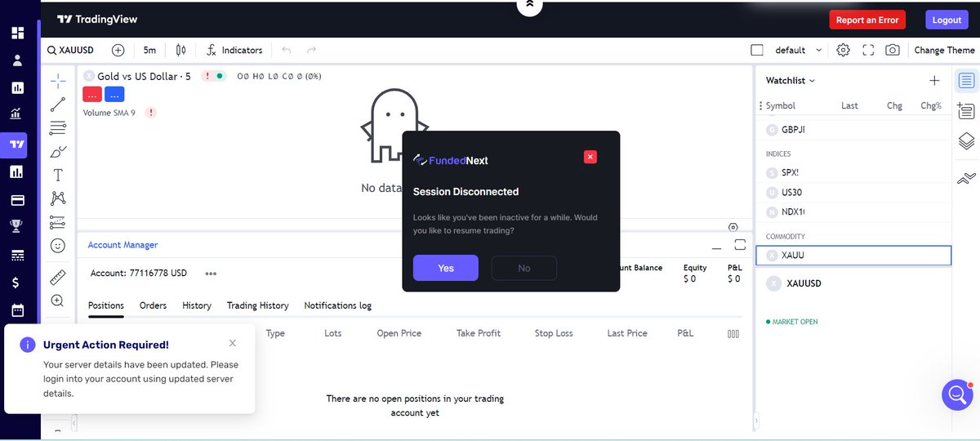Open the XAUUSD symbol search

pyautogui.click(x=71, y=50)
